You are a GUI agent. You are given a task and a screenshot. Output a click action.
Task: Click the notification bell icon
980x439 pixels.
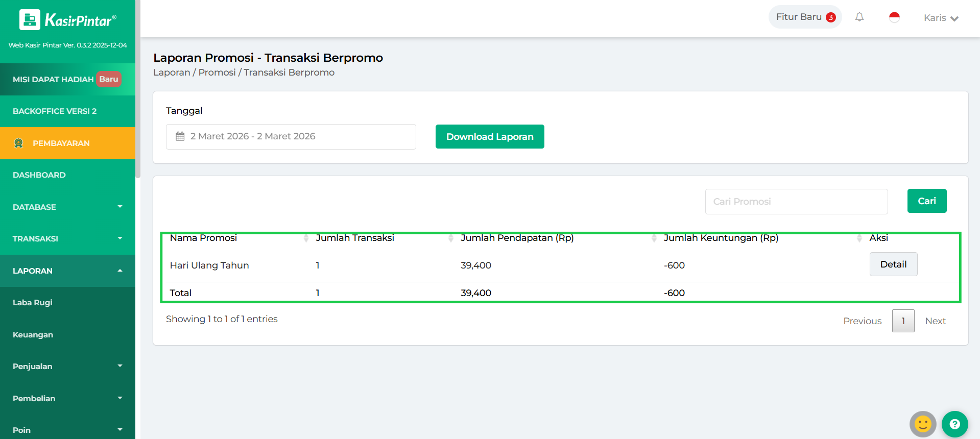pos(859,17)
